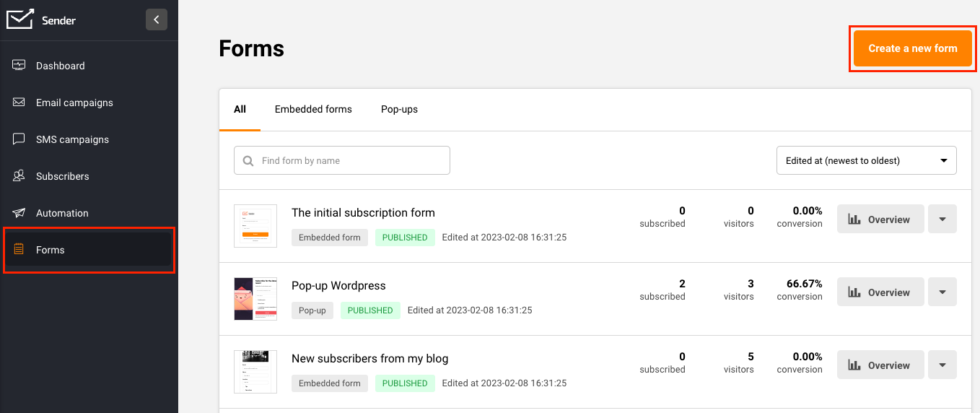Open SMS campaigns section

(x=72, y=139)
